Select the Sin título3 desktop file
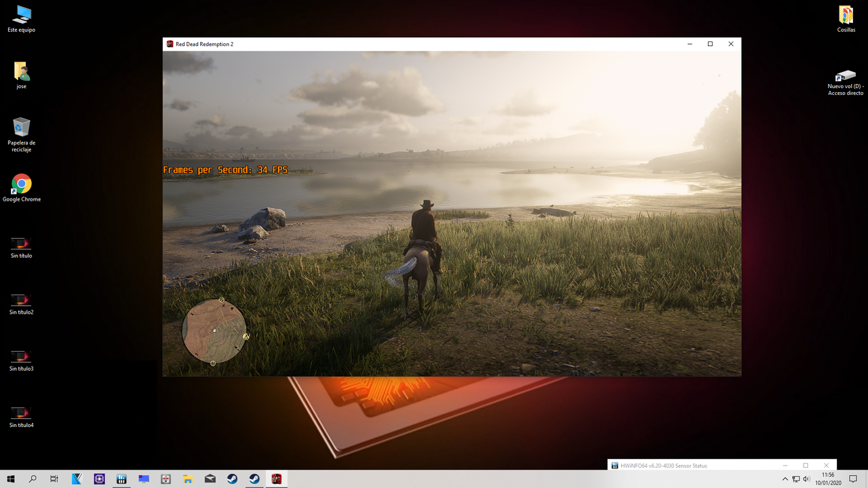This screenshot has width=868, height=488. 21,360
